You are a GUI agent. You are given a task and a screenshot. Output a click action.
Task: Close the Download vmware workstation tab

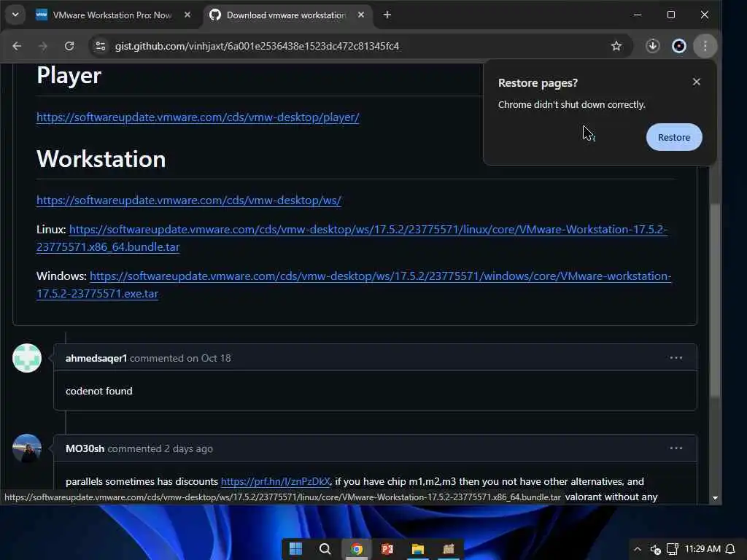pyautogui.click(x=361, y=15)
